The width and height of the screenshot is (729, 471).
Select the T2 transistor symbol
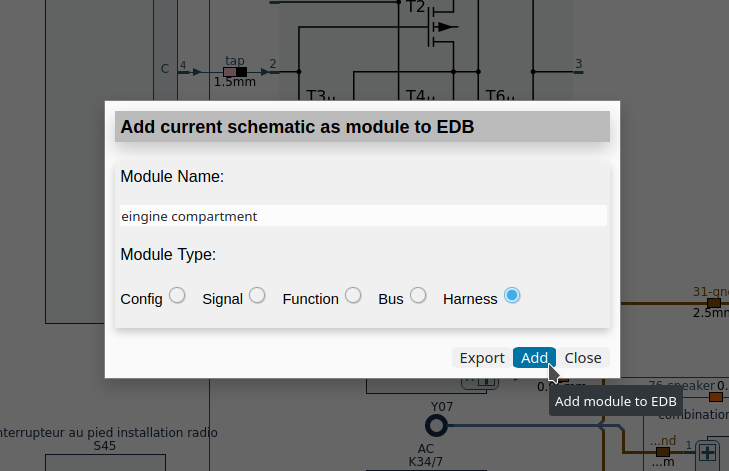438,28
